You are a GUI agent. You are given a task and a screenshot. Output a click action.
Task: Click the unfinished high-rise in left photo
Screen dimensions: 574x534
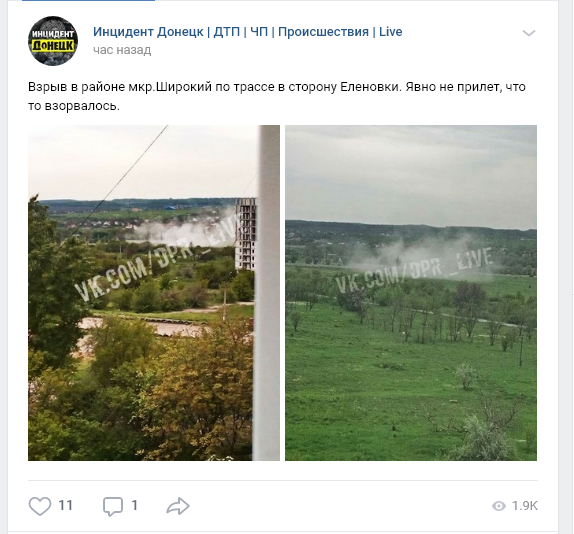point(246,234)
